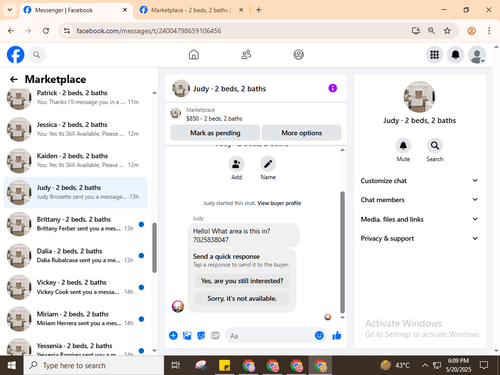Image resolution: width=500 pixels, height=375 pixels.
Task: Open the Windows Start button
Action: [12, 365]
